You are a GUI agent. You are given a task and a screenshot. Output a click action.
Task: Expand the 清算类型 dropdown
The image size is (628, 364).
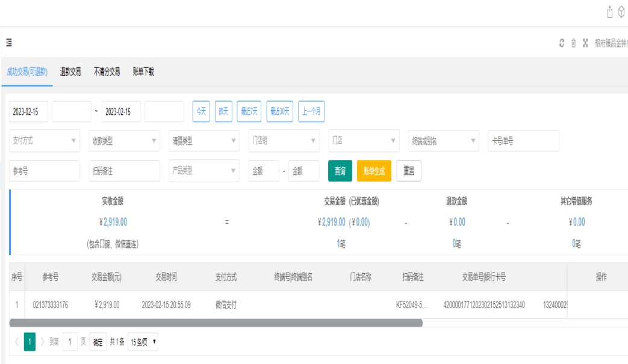pos(204,141)
